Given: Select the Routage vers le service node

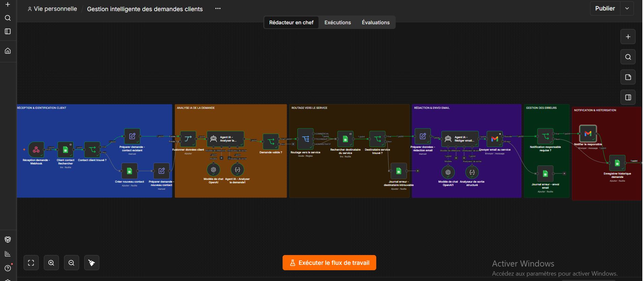Looking at the screenshot, I should coord(305,139).
